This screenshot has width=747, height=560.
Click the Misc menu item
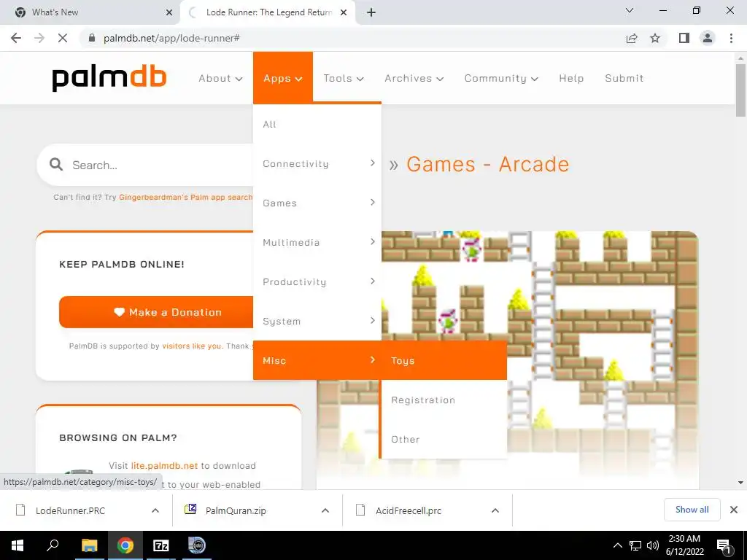(317, 360)
